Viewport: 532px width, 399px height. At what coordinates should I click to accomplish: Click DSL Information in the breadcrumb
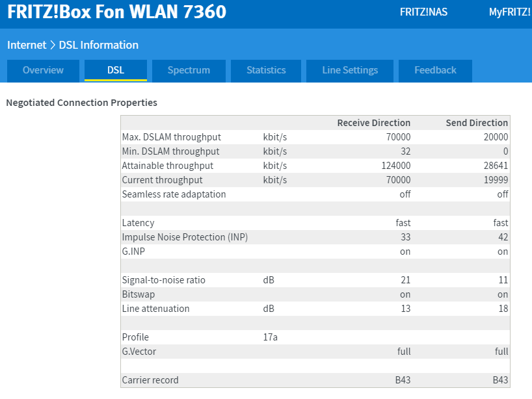point(99,45)
